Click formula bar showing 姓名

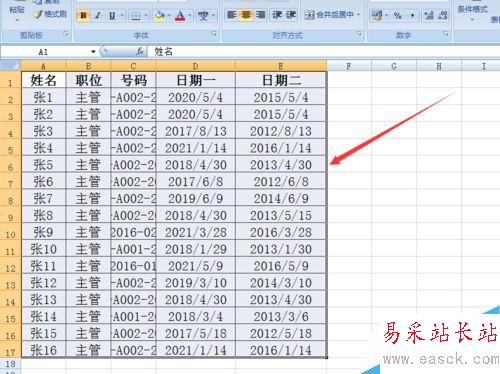click(x=323, y=52)
